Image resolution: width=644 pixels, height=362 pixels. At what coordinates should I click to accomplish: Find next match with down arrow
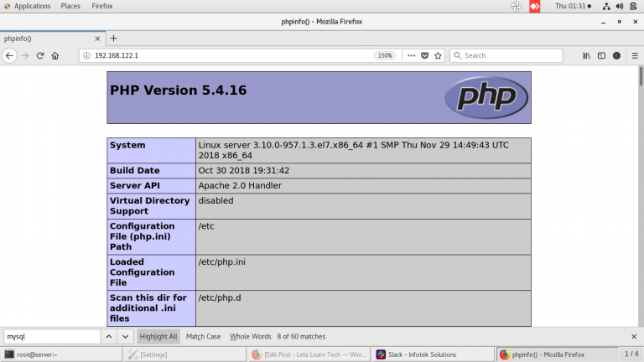[125, 337]
